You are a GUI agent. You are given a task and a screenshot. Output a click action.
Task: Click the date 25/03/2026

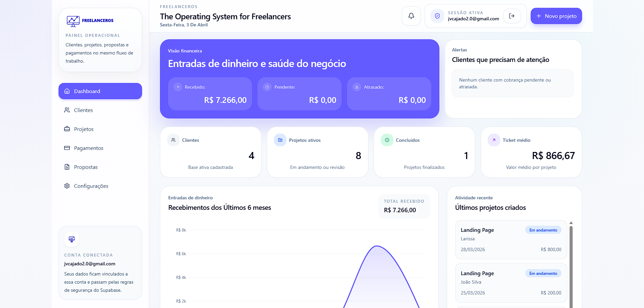[x=473, y=293]
